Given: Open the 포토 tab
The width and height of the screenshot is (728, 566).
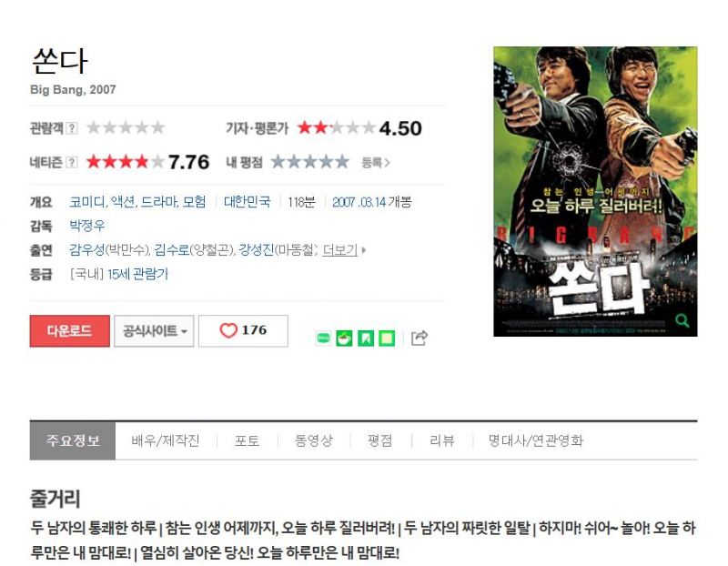Looking at the screenshot, I should point(247,440).
